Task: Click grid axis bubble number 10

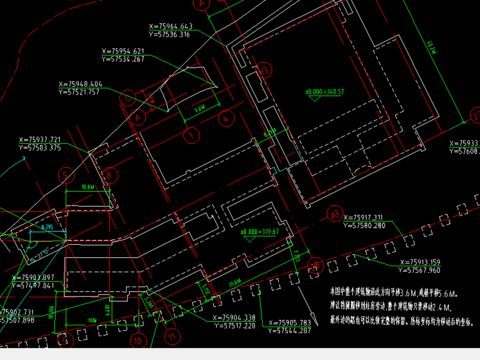Action: click(138, 341)
